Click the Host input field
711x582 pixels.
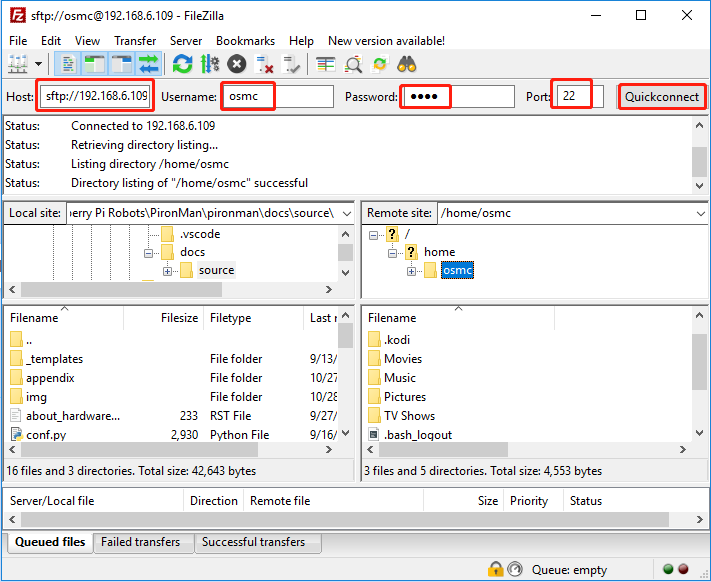pyautogui.click(x=95, y=96)
